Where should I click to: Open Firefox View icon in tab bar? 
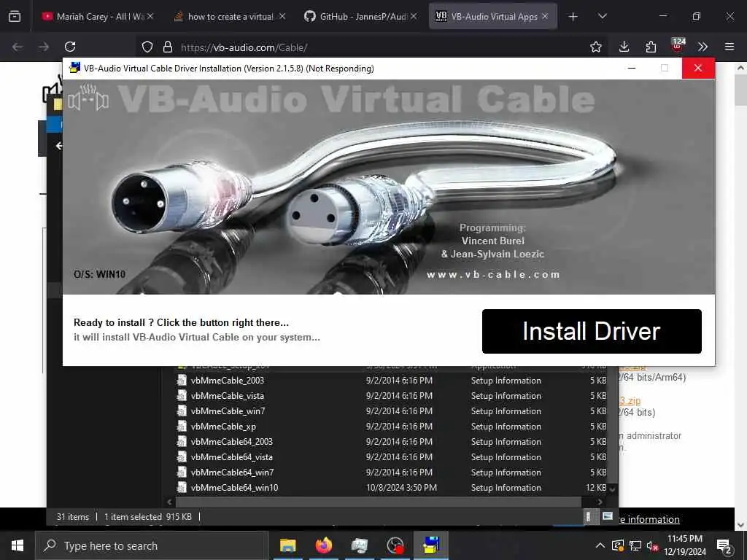[x=15, y=16]
